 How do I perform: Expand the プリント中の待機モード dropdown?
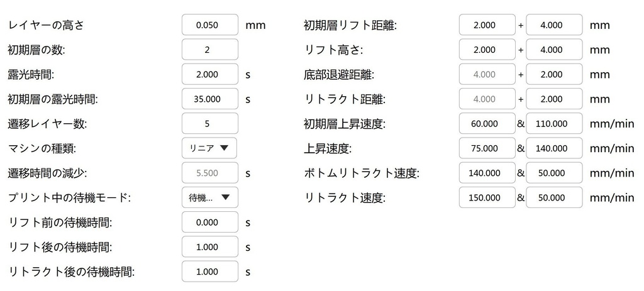pos(209,197)
